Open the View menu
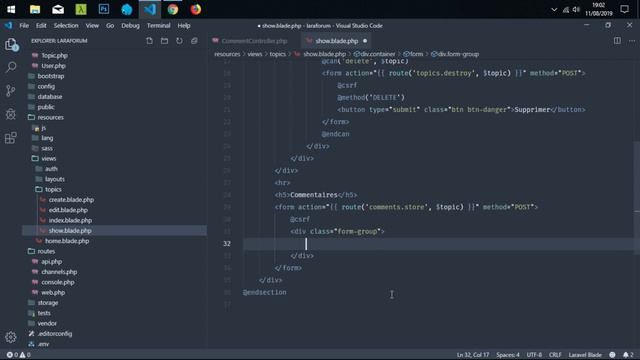Viewport: 640px width, 360px height. [92, 25]
